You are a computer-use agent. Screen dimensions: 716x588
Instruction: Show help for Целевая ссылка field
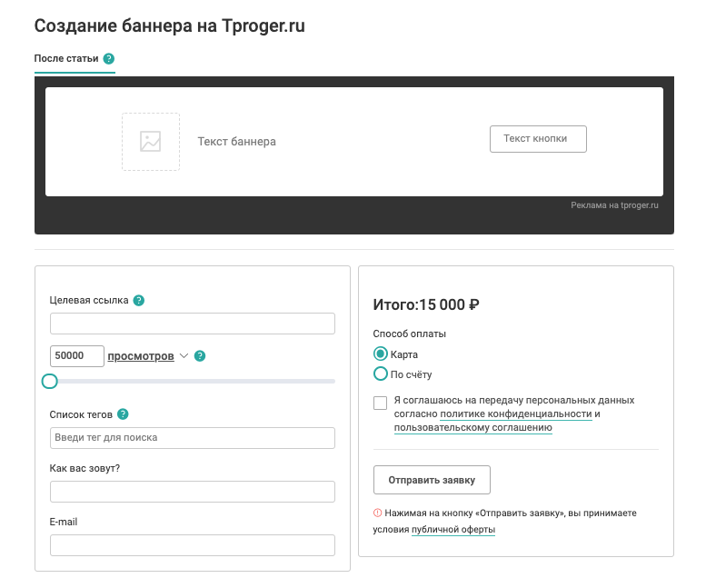139,301
